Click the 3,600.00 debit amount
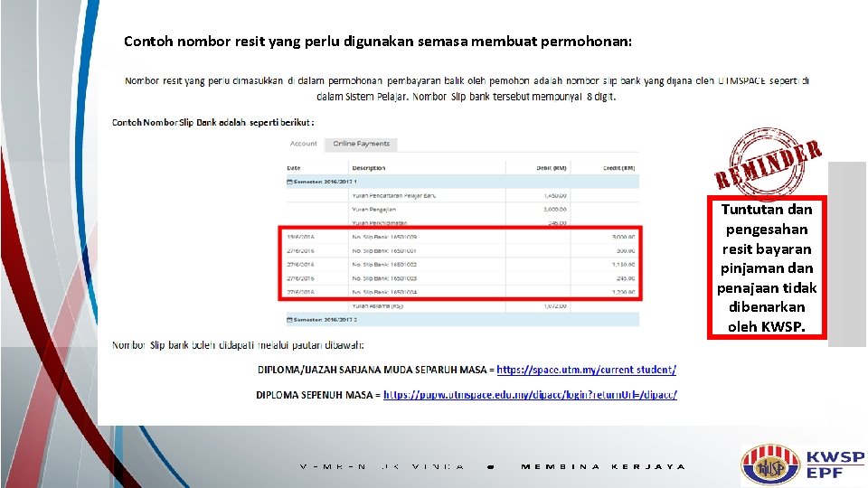 [x=554, y=210]
